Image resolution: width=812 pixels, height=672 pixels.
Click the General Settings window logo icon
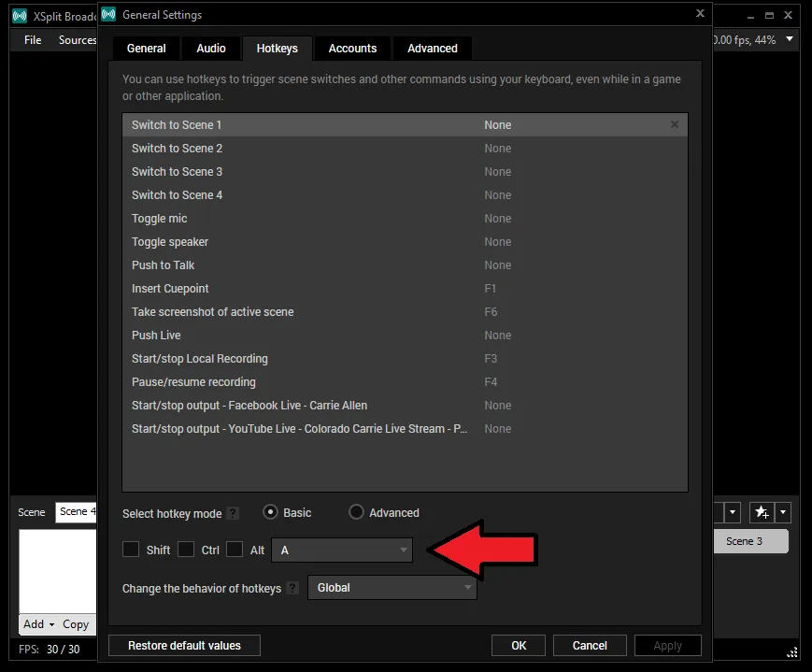[108, 15]
